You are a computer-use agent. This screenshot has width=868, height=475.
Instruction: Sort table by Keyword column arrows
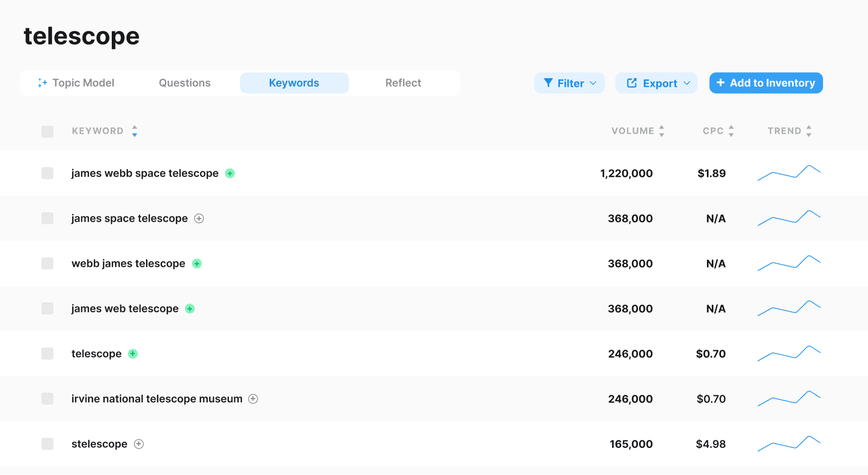point(135,131)
